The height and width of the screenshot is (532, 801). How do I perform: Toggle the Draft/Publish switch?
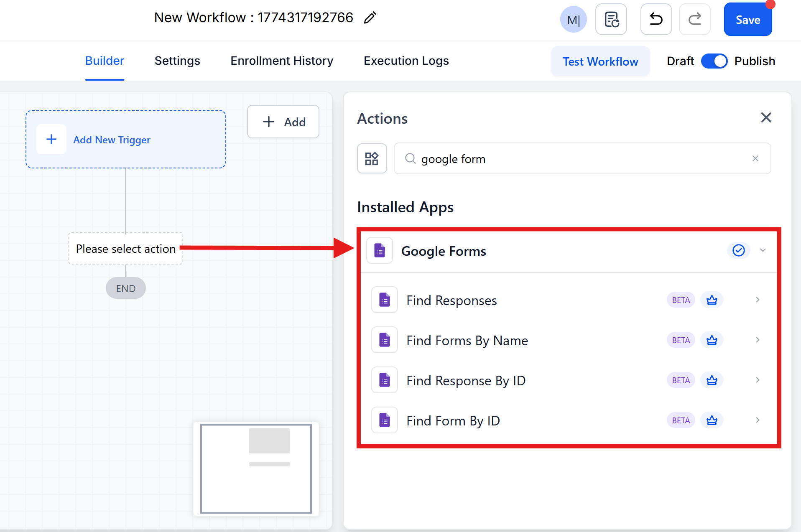click(714, 61)
